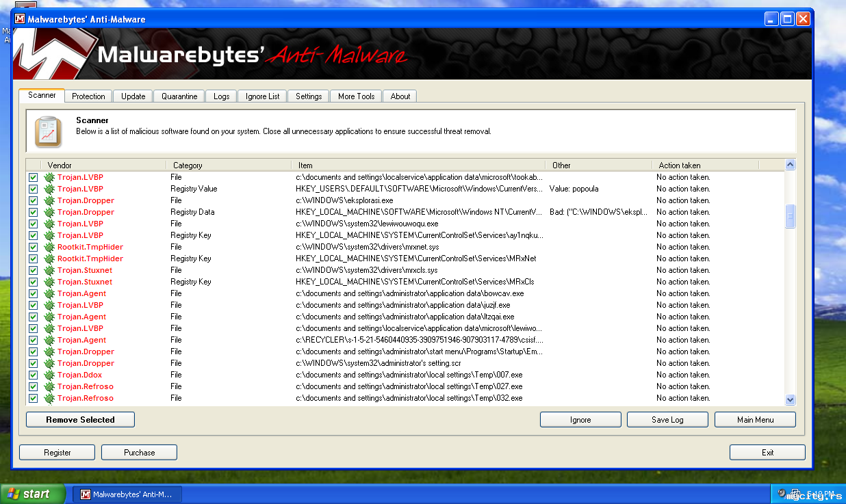Open the Update tab
846x504 pixels.
[x=133, y=96]
